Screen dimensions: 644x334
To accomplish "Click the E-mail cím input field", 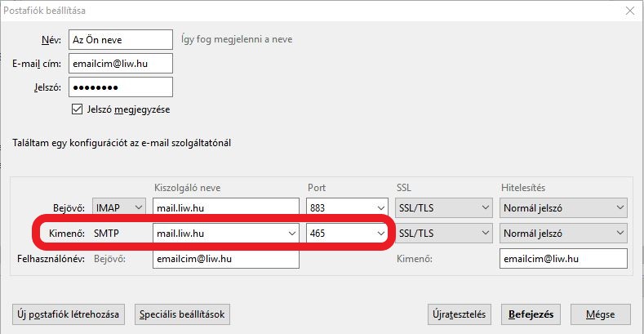I will [x=121, y=63].
